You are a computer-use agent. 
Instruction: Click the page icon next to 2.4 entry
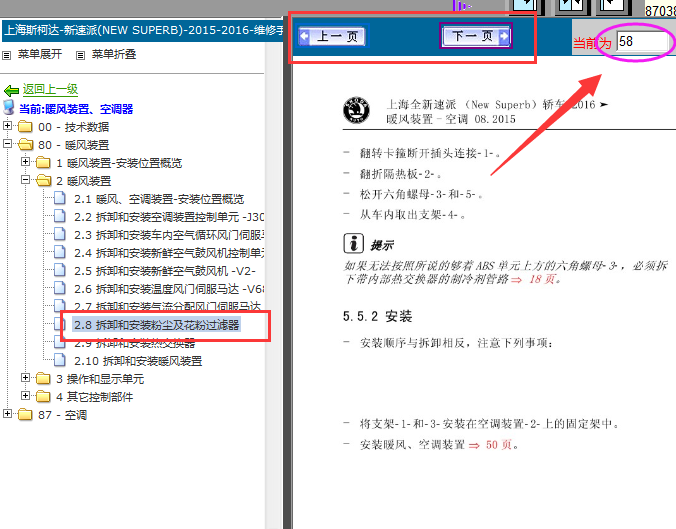pyautogui.click(x=60, y=252)
